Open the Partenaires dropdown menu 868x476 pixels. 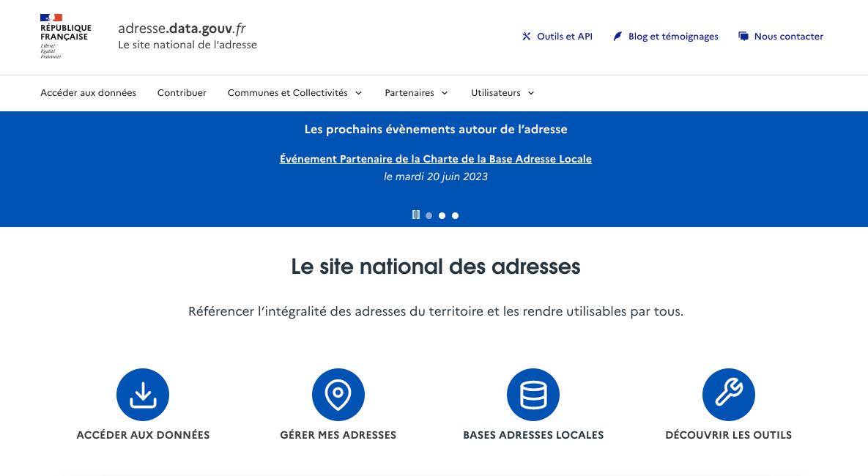(416, 93)
